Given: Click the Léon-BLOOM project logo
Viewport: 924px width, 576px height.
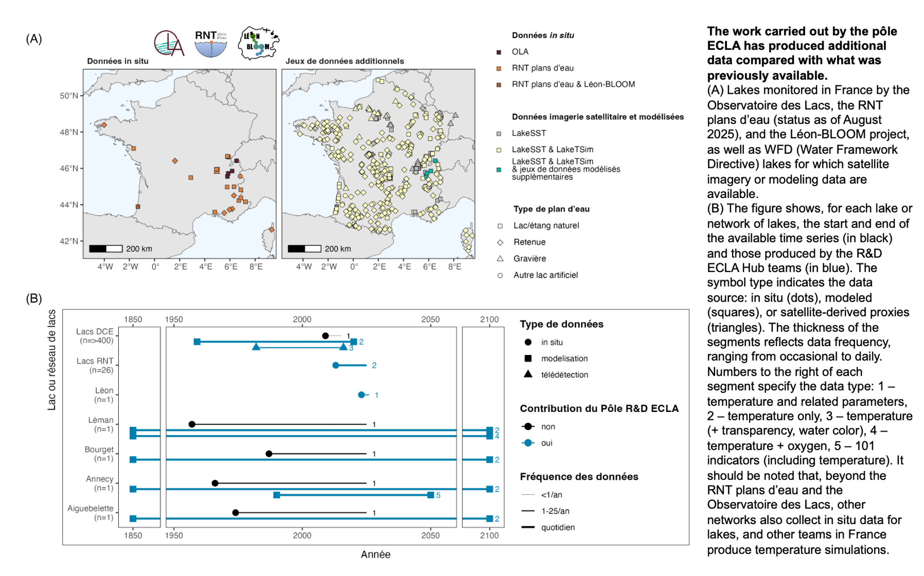Looking at the screenshot, I should click(258, 42).
